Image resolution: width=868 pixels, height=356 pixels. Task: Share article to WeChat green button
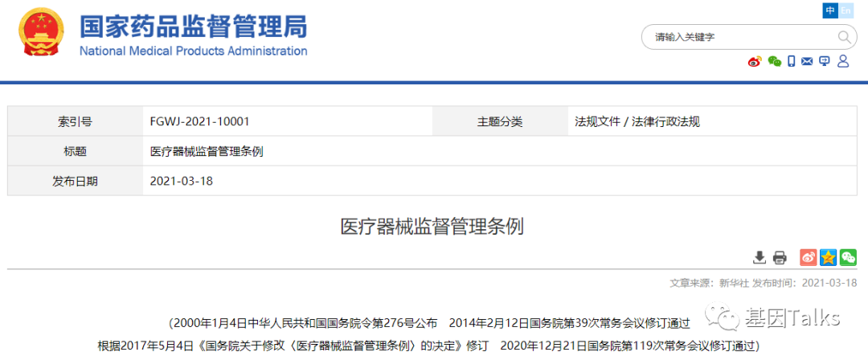[848, 257]
